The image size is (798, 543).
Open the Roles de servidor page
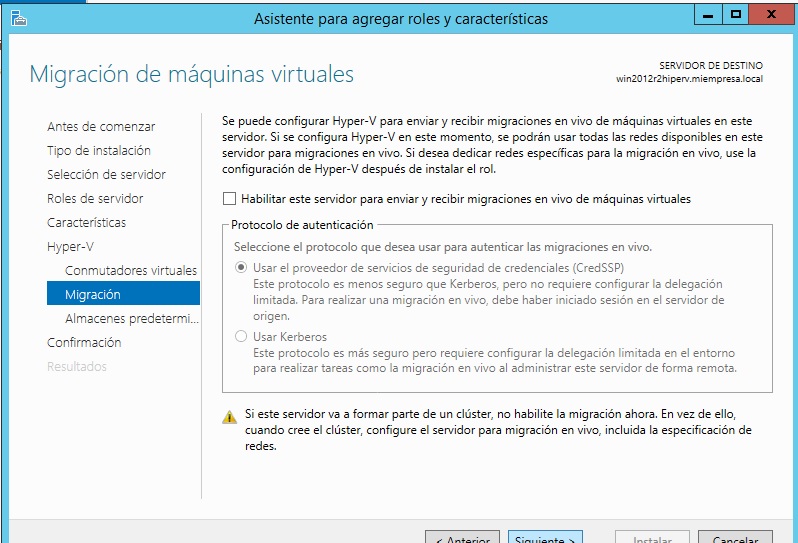pyautogui.click(x=95, y=199)
